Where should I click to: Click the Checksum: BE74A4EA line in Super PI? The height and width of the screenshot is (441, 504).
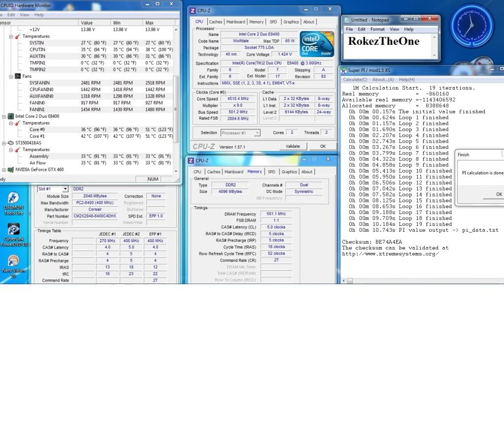372,242
